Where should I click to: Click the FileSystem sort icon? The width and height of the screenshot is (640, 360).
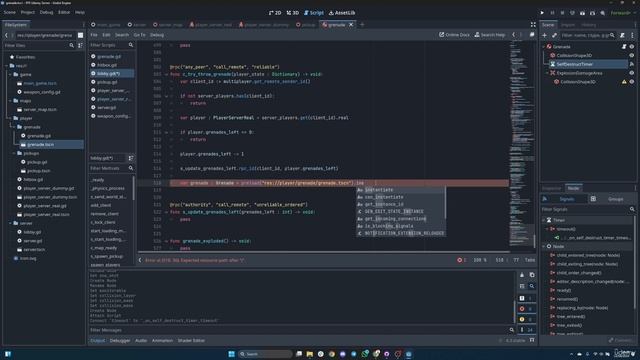pos(80,45)
